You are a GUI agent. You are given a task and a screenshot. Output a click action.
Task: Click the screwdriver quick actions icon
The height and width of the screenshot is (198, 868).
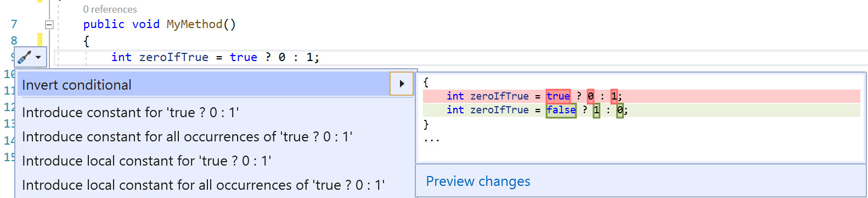pyautogui.click(x=25, y=57)
